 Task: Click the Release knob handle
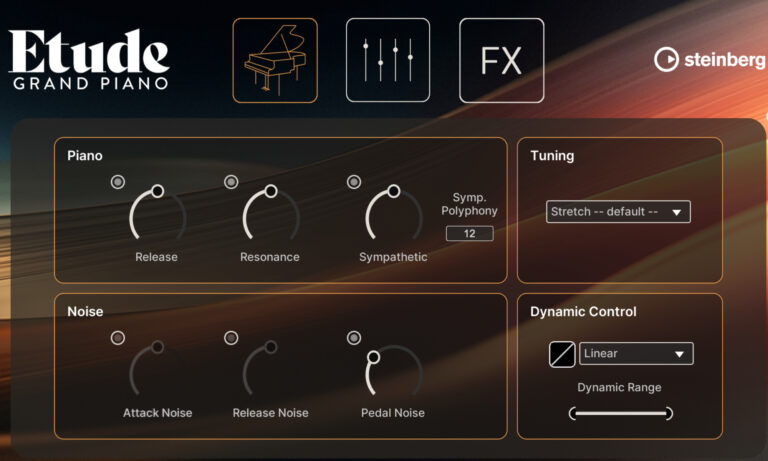click(x=157, y=191)
